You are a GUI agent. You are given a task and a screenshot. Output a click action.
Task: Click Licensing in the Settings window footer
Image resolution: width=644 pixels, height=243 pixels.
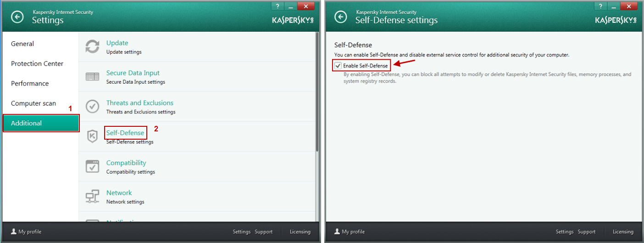(x=300, y=232)
